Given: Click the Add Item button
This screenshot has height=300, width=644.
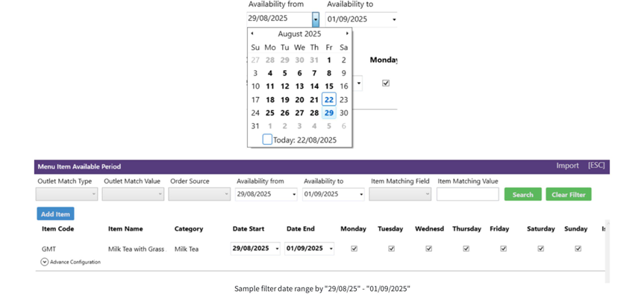Looking at the screenshot, I should pyautogui.click(x=55, y=214).
